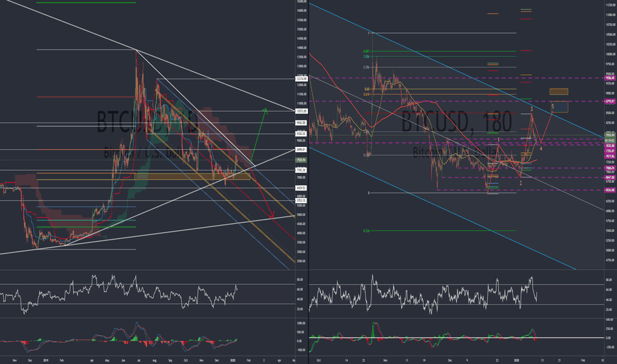617x364 pixels.
Task: Select the 8496.01 price label on left axis
Action: click(301, 150)
